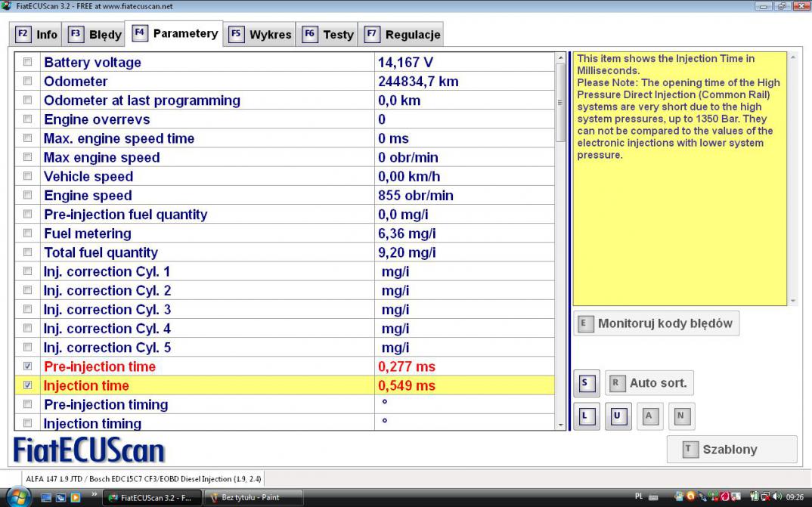Open Szablony templates button

[731, 450]
